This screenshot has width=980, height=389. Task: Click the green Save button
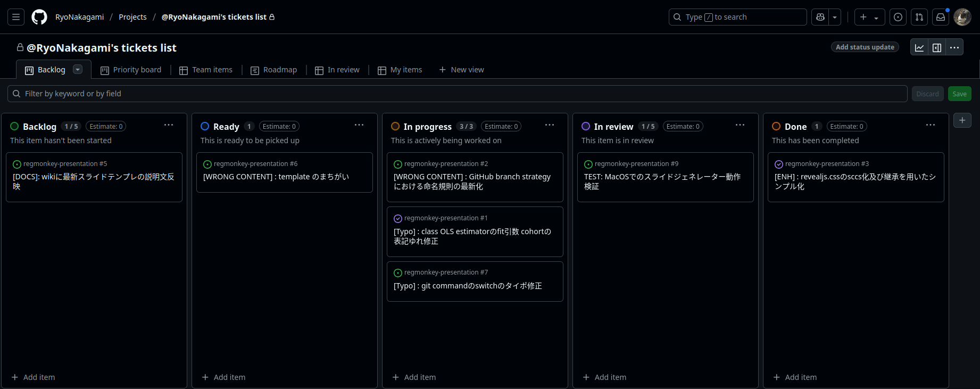point(959,94)
